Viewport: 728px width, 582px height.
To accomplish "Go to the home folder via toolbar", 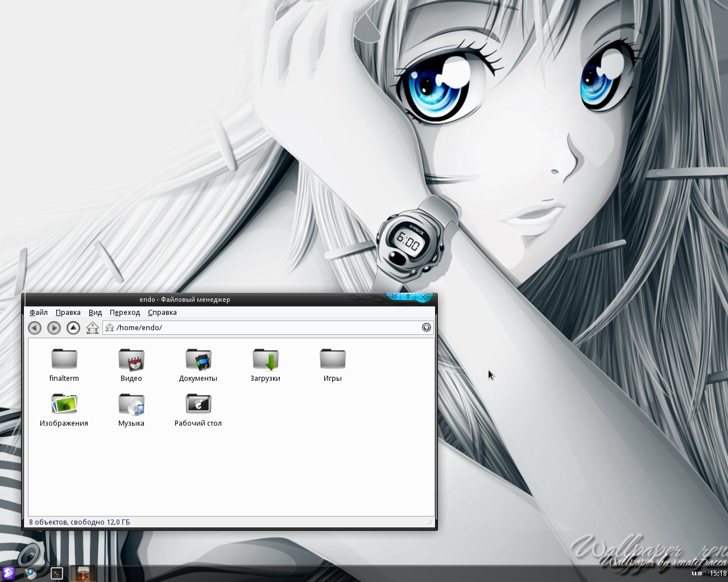I will tap(92, 328).
